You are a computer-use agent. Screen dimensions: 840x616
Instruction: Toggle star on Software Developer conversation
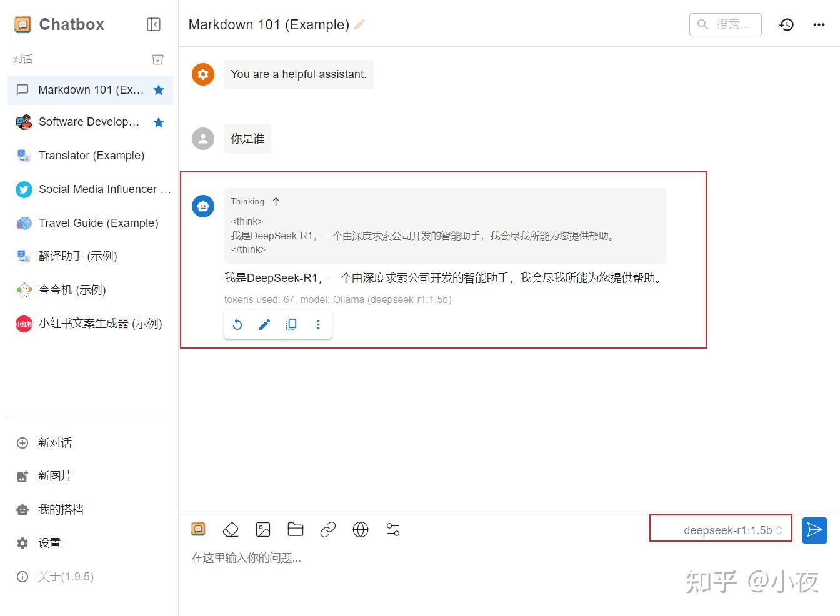tap(159, 122)
